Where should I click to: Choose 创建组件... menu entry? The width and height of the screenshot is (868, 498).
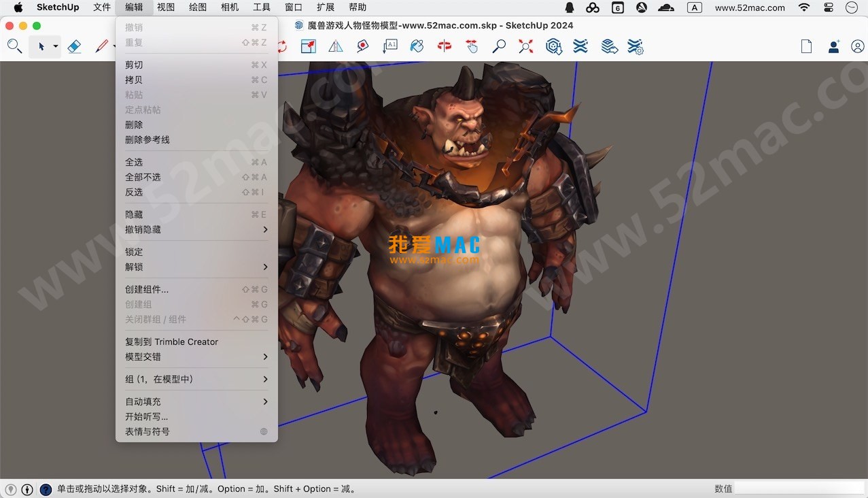point(196,289)
